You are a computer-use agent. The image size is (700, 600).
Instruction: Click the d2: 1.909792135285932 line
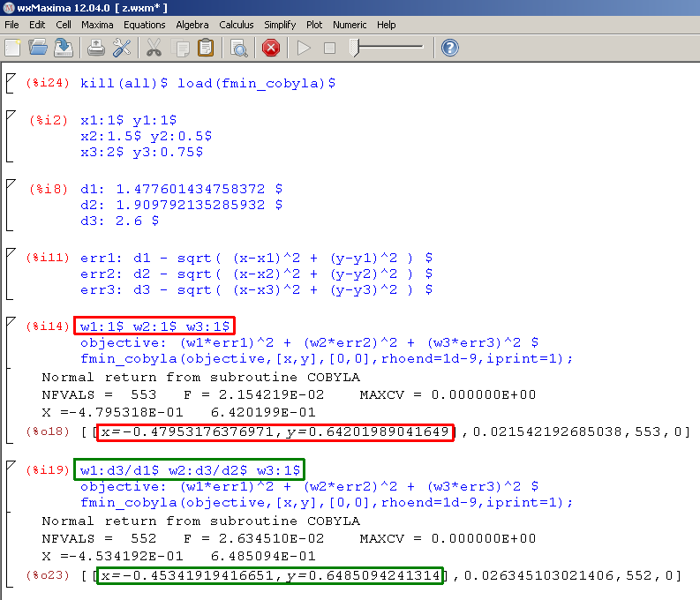tap(181, 206)
